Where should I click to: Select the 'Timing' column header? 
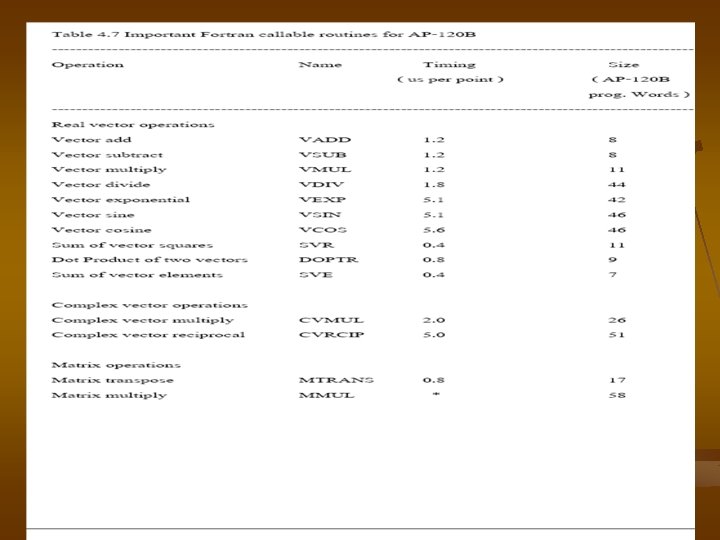click(449, 65)
